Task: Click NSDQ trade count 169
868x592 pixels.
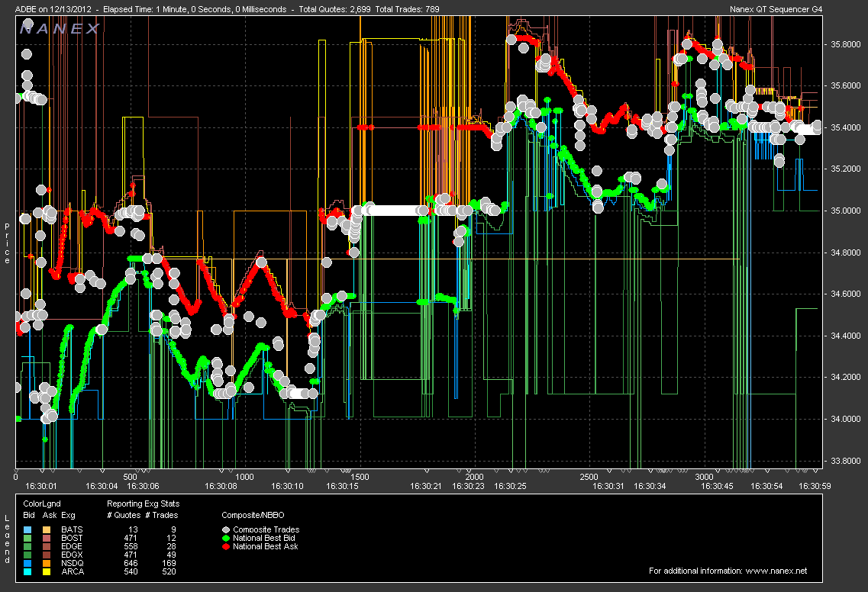Action: 169,563
